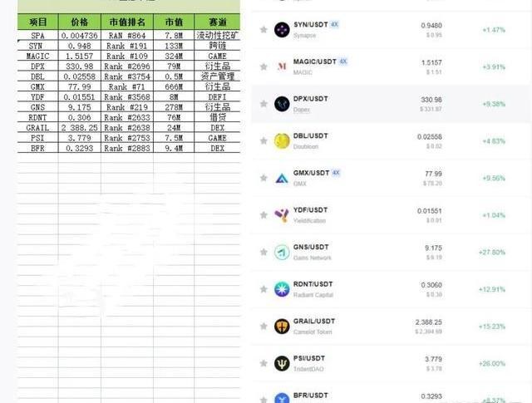The image size is (532, 403).
Task: Select the 市值排名 column header
Action: coord(127,22)
